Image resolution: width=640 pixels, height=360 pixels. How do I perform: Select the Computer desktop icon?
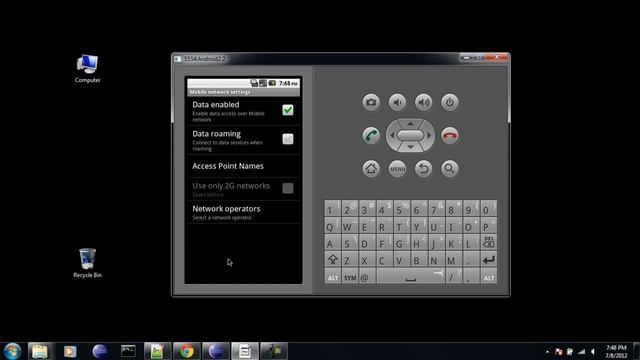tap(87, 69)
